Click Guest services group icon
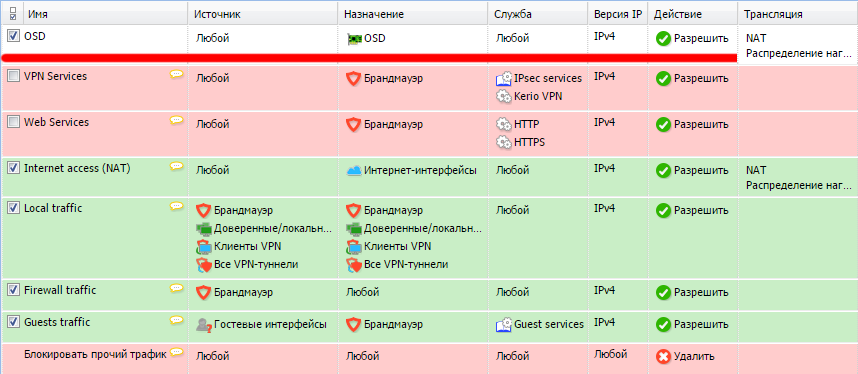The image size is (858, 374). coord(503,324)
